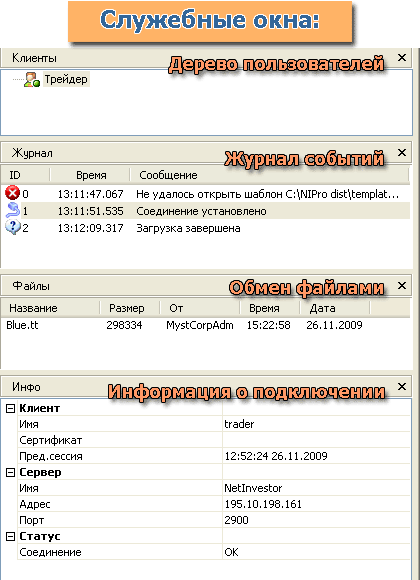
Task: Click the Адрес value 195.10.198.161
Action: click(263, 504)
